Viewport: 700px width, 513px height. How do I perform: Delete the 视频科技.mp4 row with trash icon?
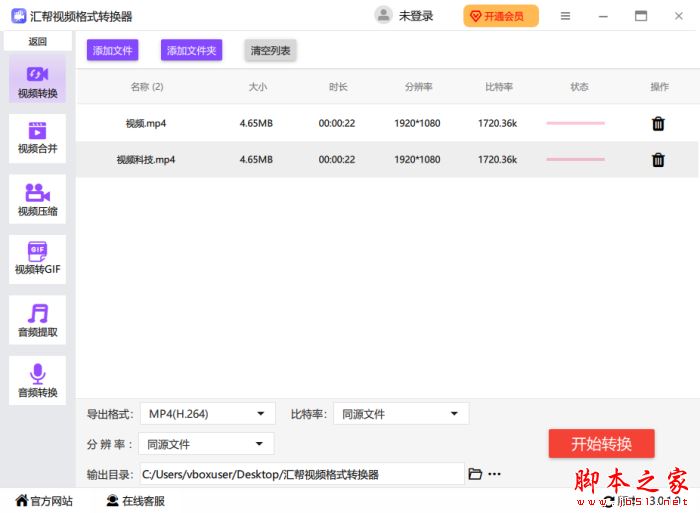(x=658, y=159)
